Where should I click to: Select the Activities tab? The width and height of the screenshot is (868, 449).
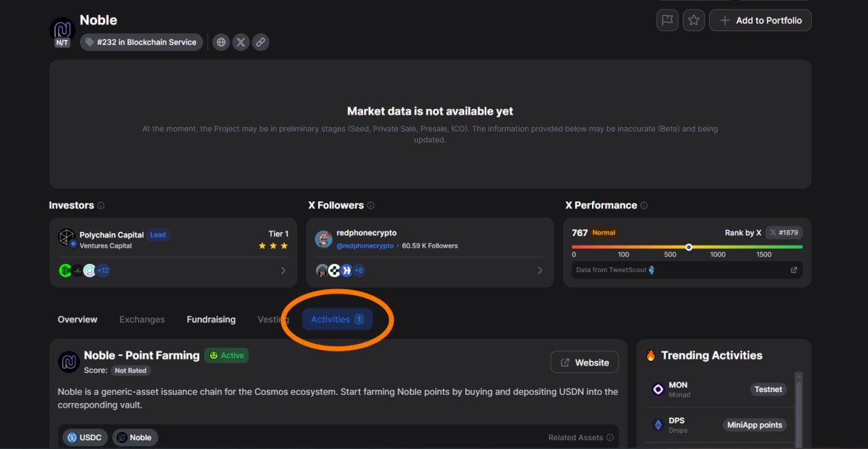click(338, 319)
